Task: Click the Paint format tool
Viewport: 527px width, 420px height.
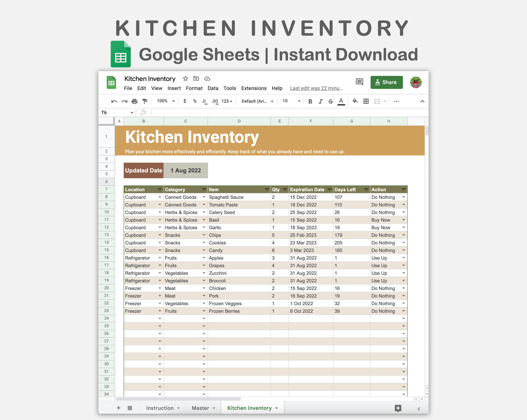Action: point(144,101)
